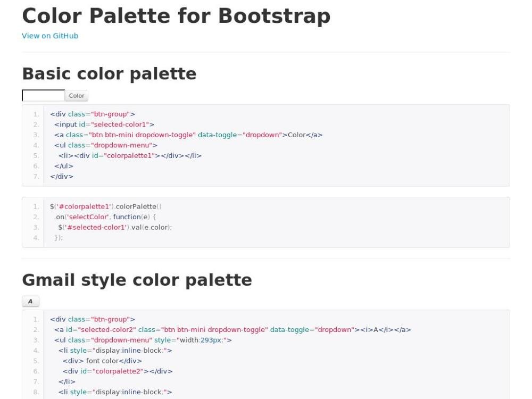Image resolution: width=532 pixels, height=399 pixels.
Task: Click the Gmail style color palette heading
Action: click(x=137, y=279)
